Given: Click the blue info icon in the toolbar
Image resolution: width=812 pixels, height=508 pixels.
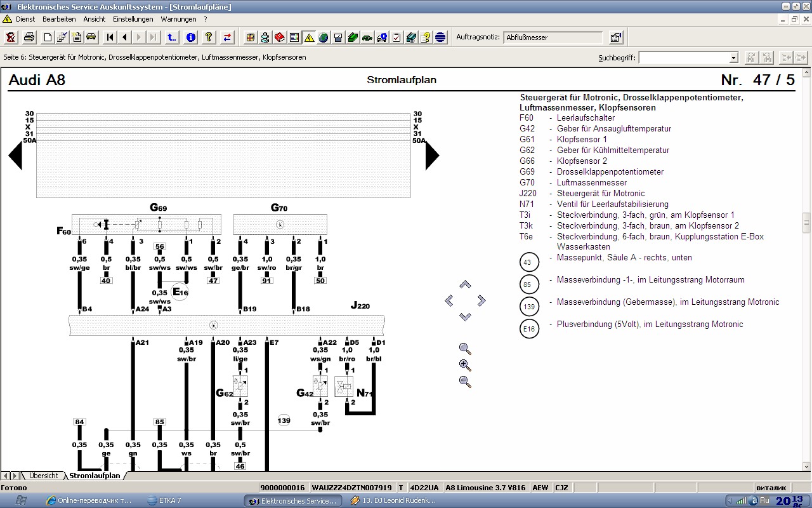Looking at the screenshot, I should [191, 37].
